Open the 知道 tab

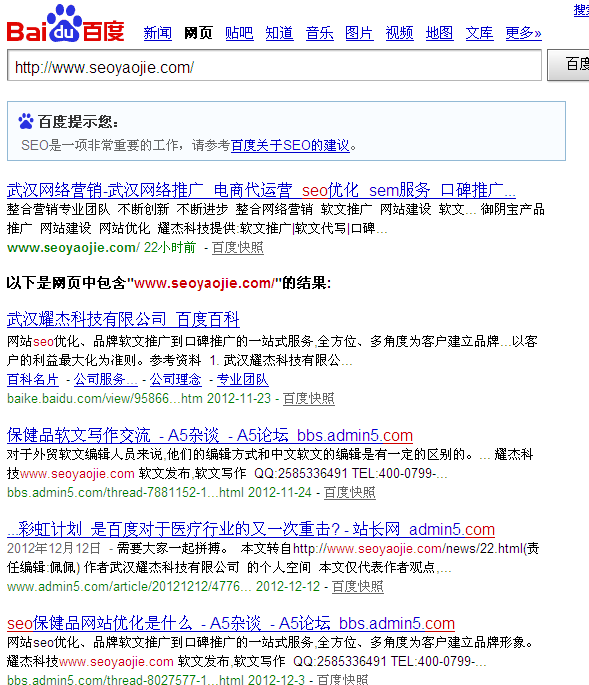(x=279, y=33)
